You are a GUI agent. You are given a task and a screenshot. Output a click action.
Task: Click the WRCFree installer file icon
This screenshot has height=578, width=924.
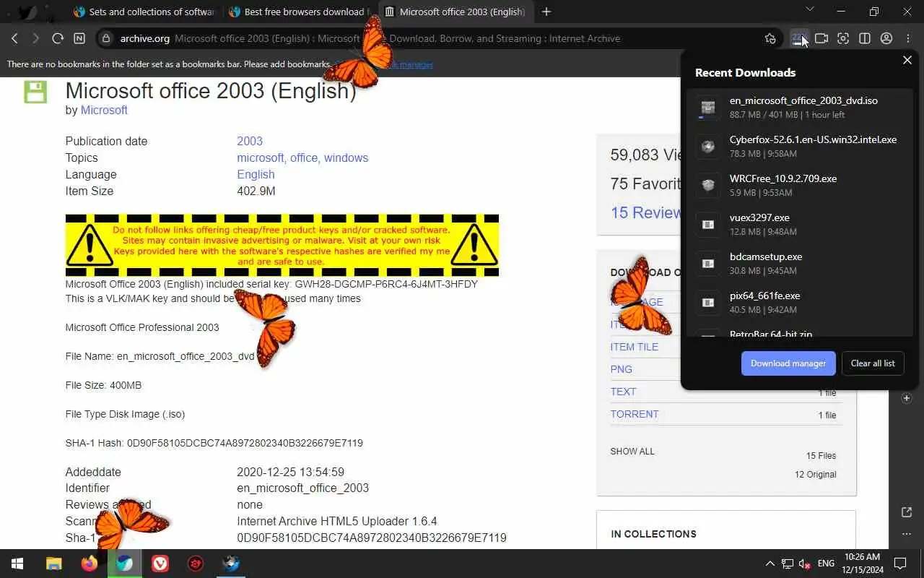tap(708, 186)
